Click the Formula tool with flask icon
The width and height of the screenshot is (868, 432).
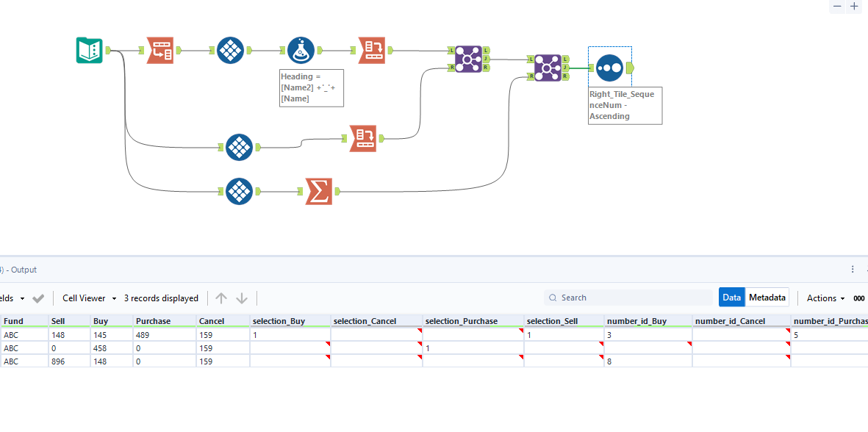point(301,51)
